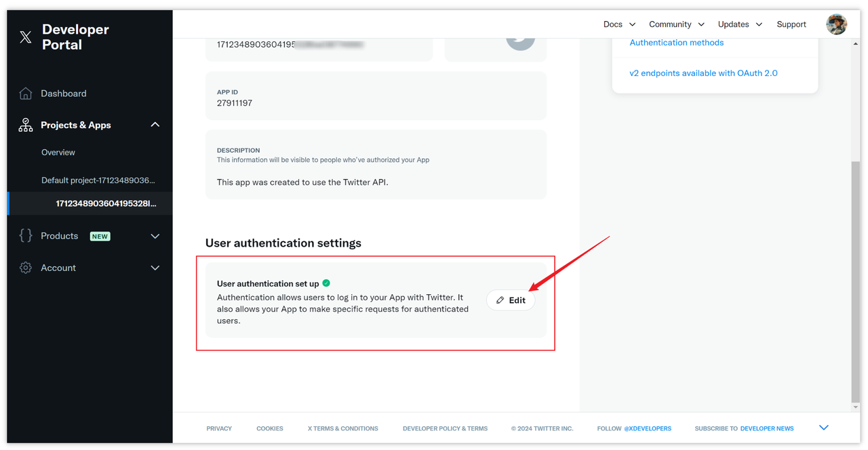The height and width of the screenshot is (450, 868).
Task: Open Dashboard via its home icon
Action: [x=26, y=94]
